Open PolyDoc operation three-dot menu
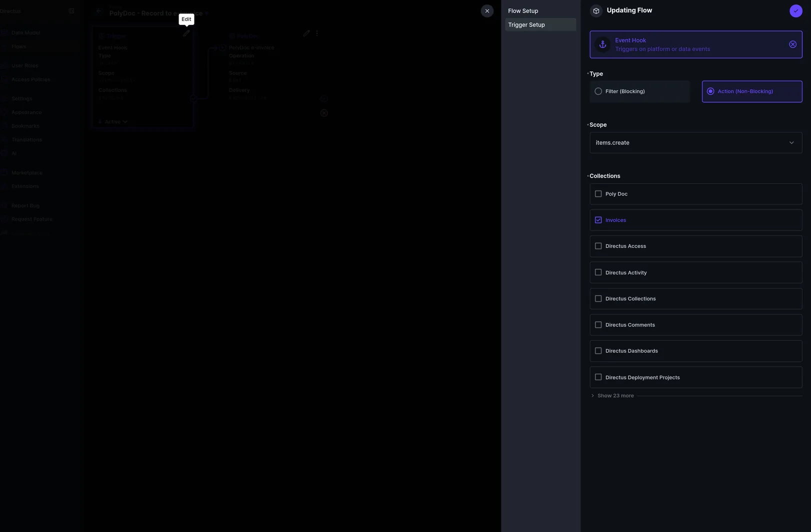 (317, 33)
